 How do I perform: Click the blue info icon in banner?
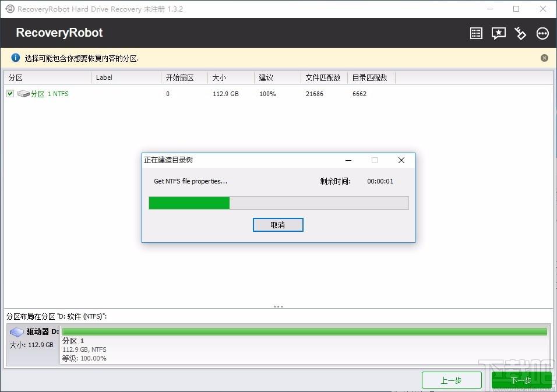click(x=15, y=58)
